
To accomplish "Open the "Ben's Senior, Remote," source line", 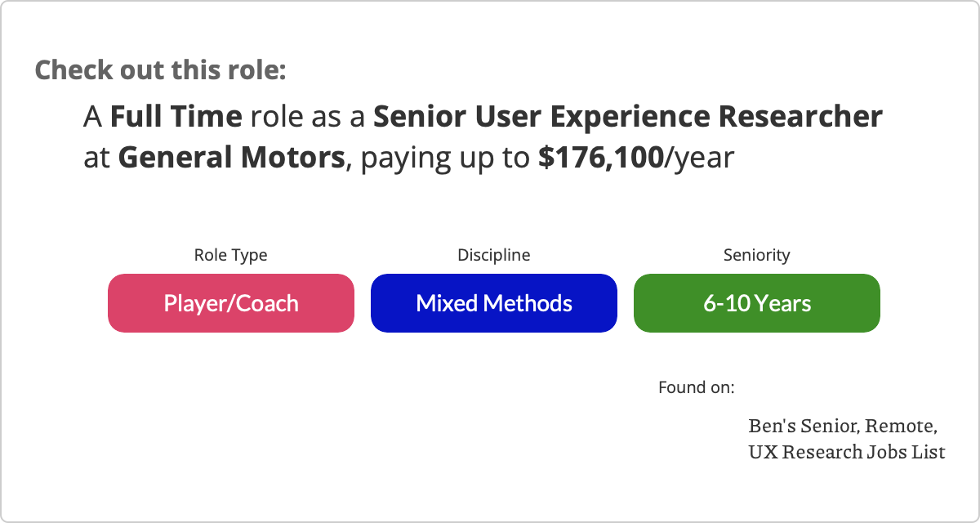I will point(842,427).
